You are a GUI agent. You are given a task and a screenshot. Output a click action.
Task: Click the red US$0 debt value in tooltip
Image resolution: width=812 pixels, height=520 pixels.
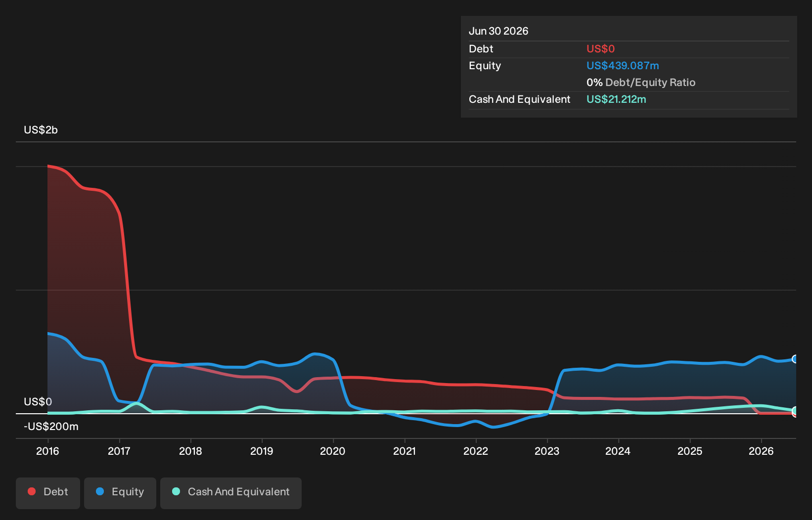point(600,48)
